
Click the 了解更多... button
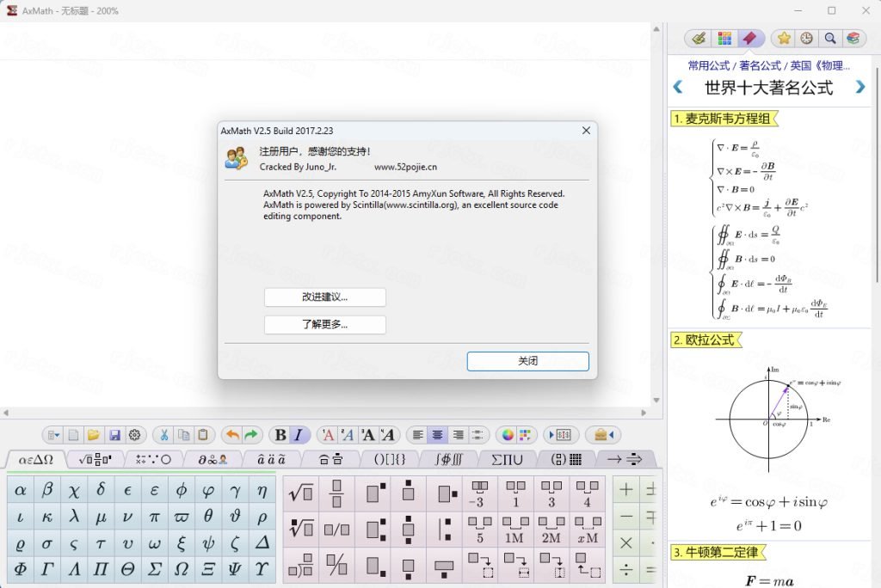324,325
